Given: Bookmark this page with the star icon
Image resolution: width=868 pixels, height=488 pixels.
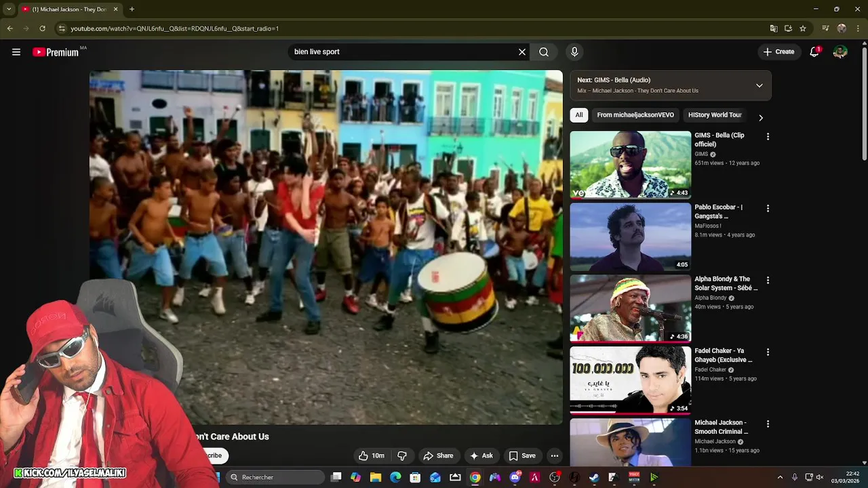Looking at the screenshot, I should click(x=803, y=28).
